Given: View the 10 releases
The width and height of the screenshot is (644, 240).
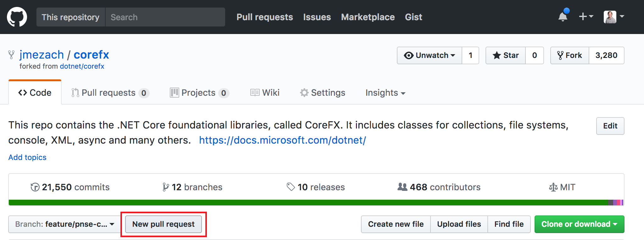Looking at the screenshot, I should (316, 187).
